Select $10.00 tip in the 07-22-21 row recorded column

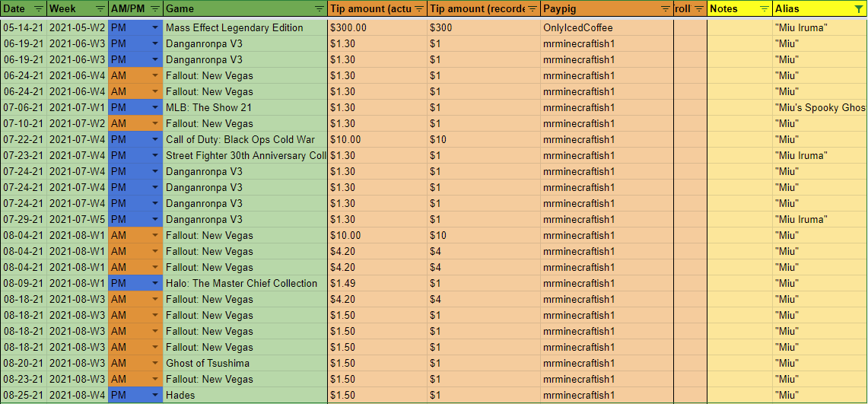coord(484,139)
